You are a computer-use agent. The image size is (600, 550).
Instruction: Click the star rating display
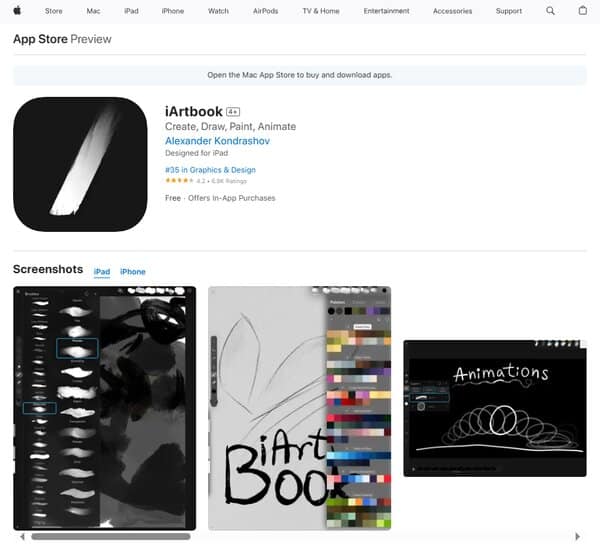point(179,181)
